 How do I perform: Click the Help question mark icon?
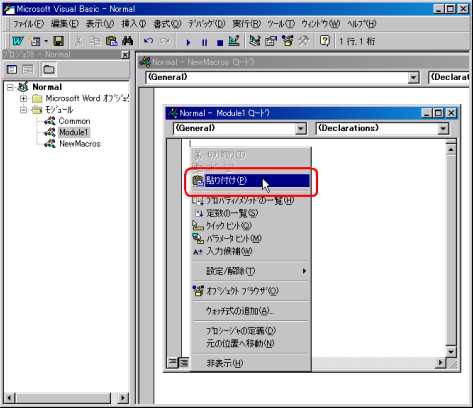[325, 41]
